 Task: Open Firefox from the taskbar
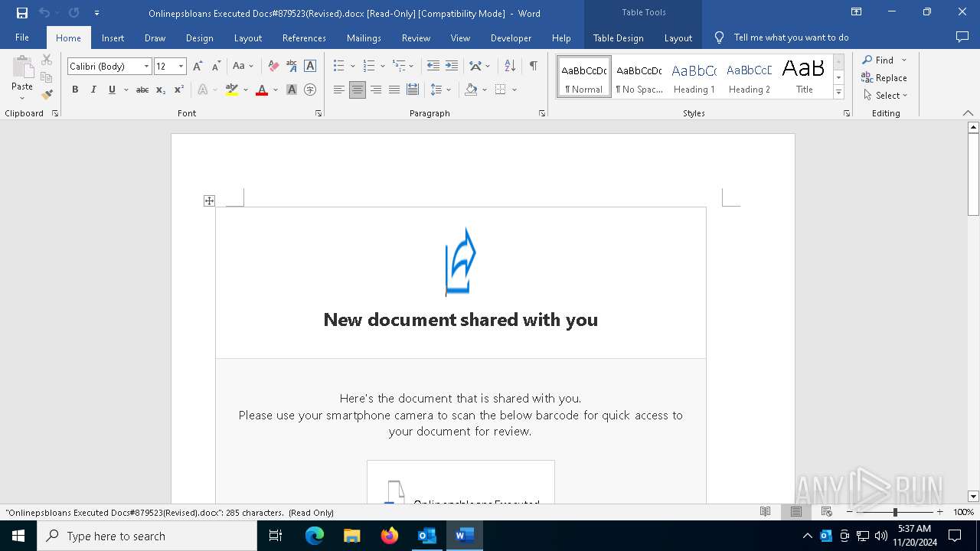390,536
